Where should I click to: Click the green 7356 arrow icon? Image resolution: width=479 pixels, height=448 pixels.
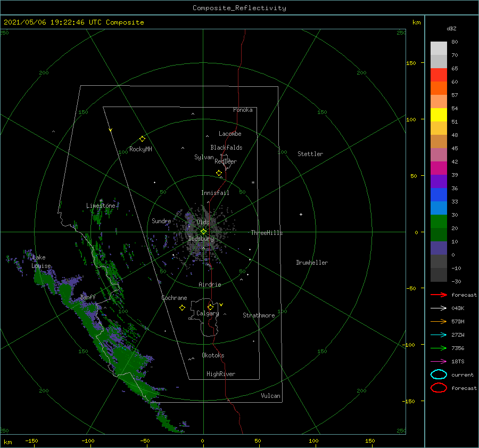click(x=439, y=348)
